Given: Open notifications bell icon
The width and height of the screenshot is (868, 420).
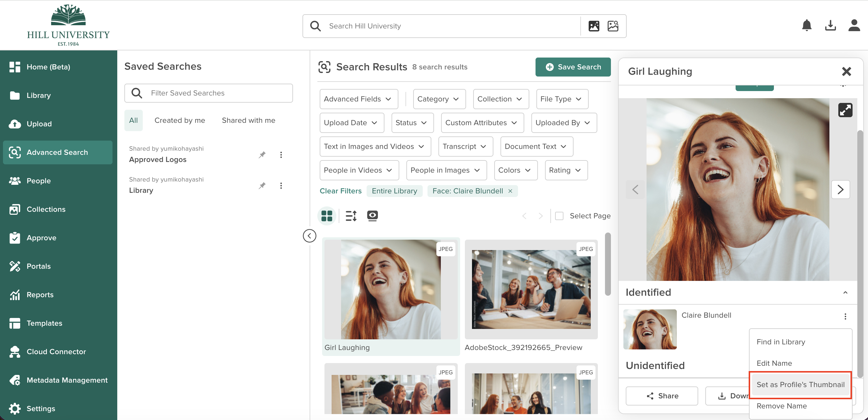Looking at the screenshot, I should coord(807,26).
